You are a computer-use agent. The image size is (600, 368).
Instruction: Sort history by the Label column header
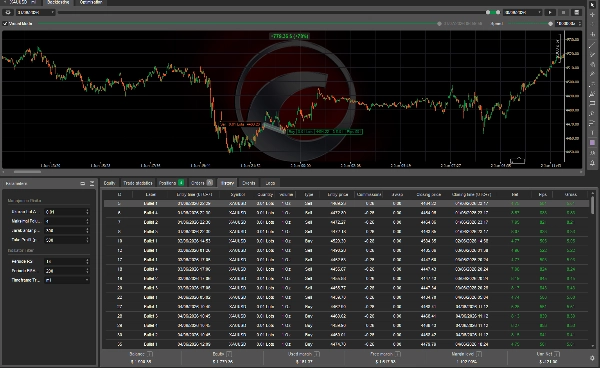tap(151, 195)
